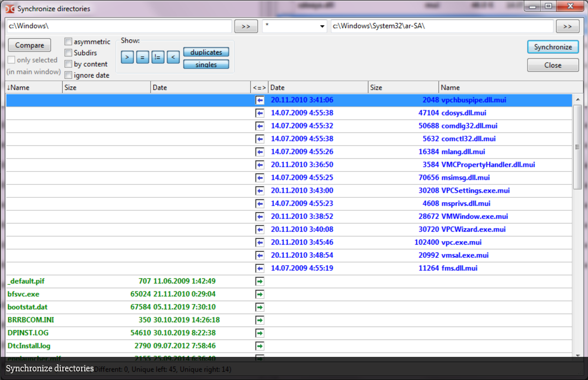Screen dimensions: 588x380
Task: Change the copy direction for vpc.exe.mui
Action: tap(260, 242)
